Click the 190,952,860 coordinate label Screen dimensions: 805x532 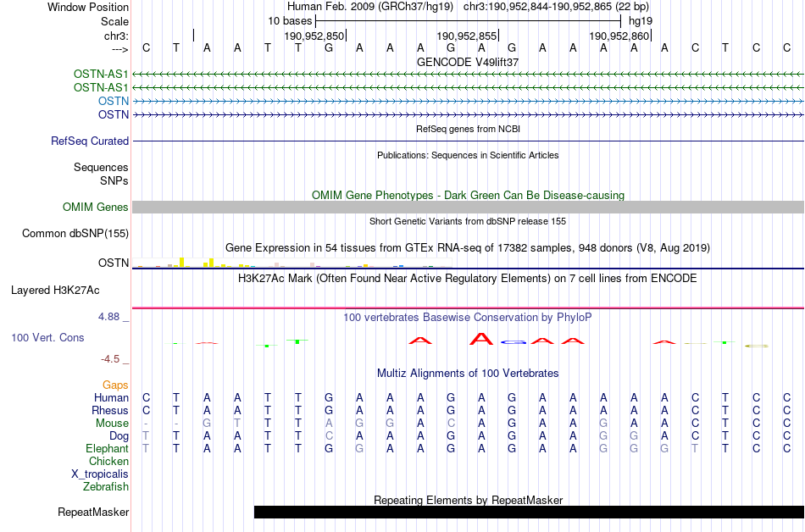pos(619,36)
